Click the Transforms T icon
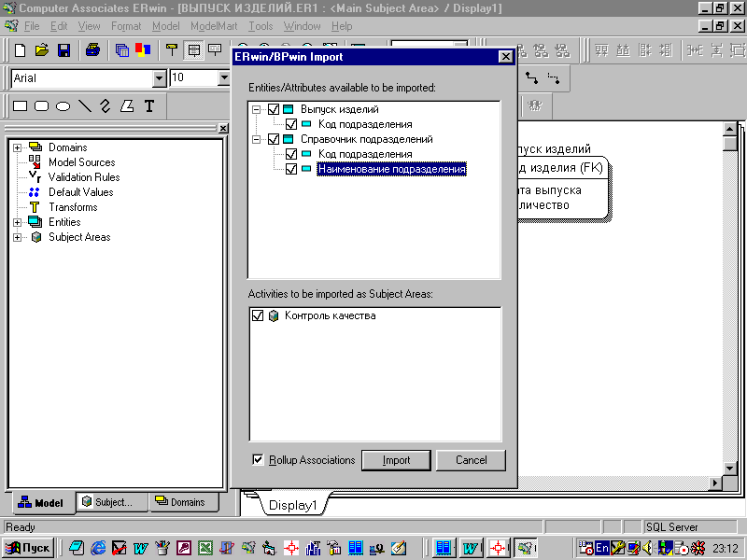This screenshot has width=747, height=560. [x=35, y=206]
